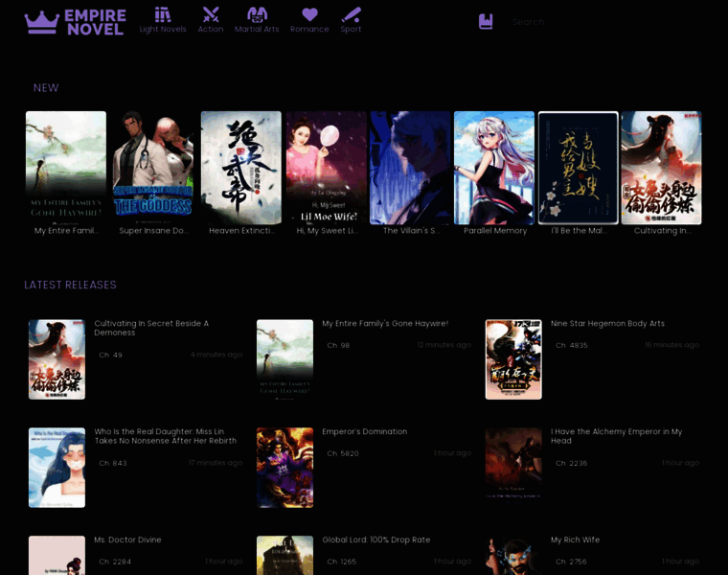Open My Entire Family's Gone Haywire! release title
The width and height of the screenshot is (728, 575).
[385, 323]
